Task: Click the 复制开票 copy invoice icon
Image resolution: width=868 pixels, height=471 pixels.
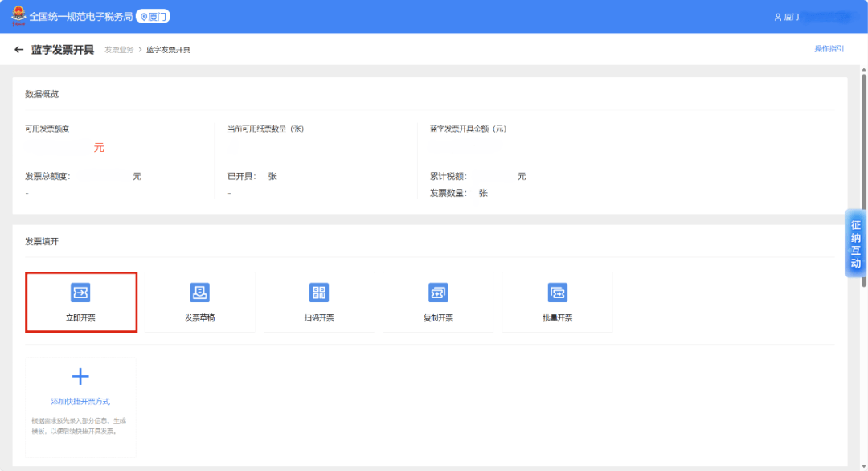Action: [438, 293]
